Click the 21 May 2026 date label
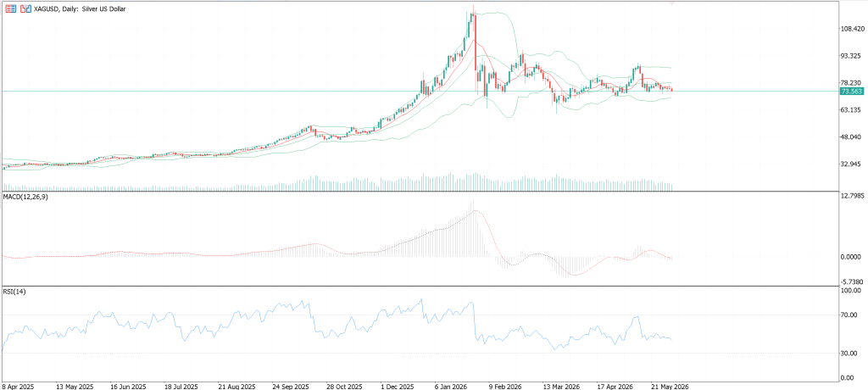Viewport: 868px width, 390px height. [665, 386]
